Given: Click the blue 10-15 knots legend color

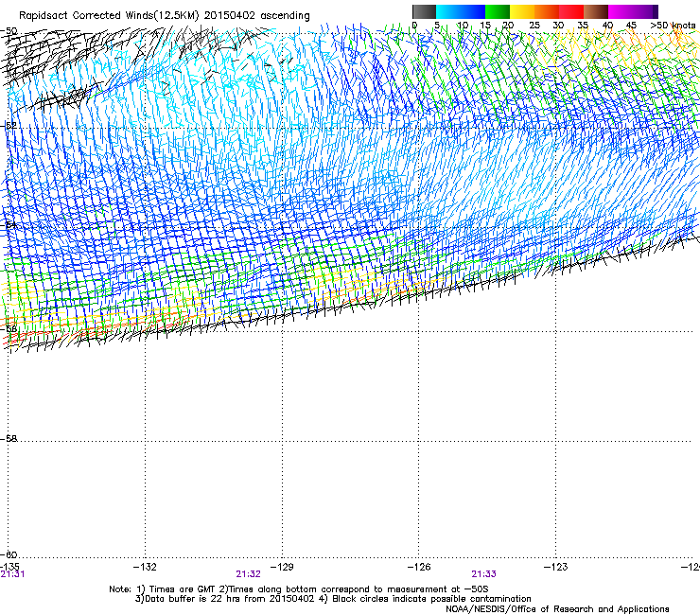Looking at the screenshot, I should pos(473,11).
